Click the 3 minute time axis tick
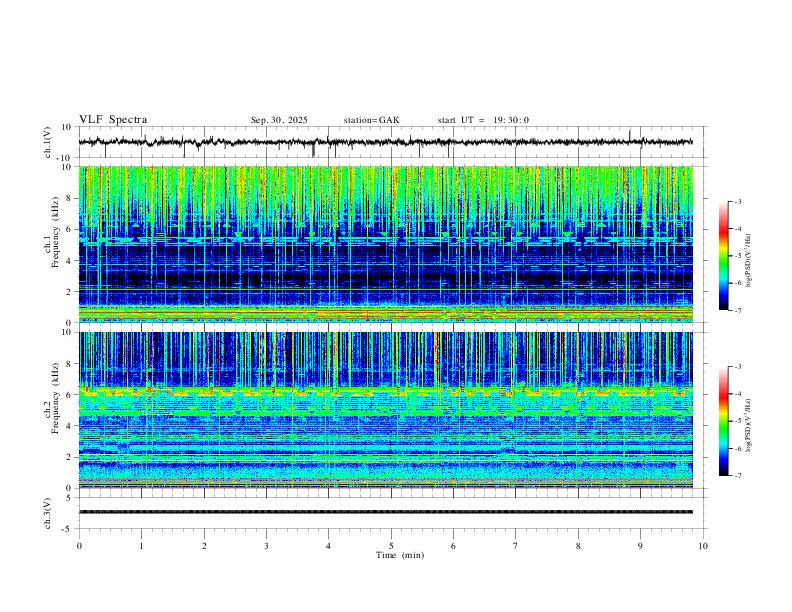Image resolution: width=792 pixels, height=612 pixels. tap(266, 546)
